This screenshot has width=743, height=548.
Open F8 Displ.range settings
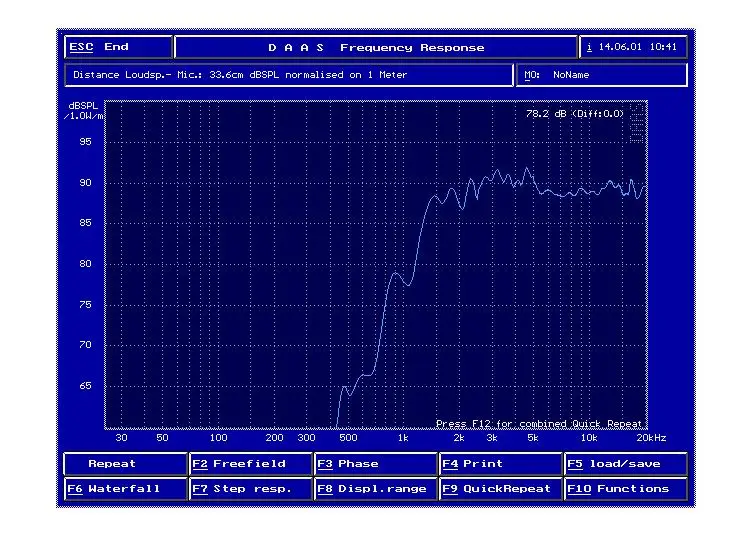pyautogui.click(x=376, y=489)
